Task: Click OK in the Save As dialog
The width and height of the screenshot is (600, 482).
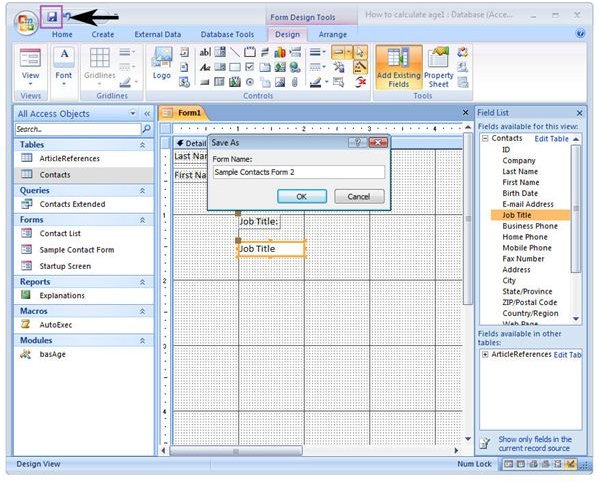Action: [x=300, y=196]
